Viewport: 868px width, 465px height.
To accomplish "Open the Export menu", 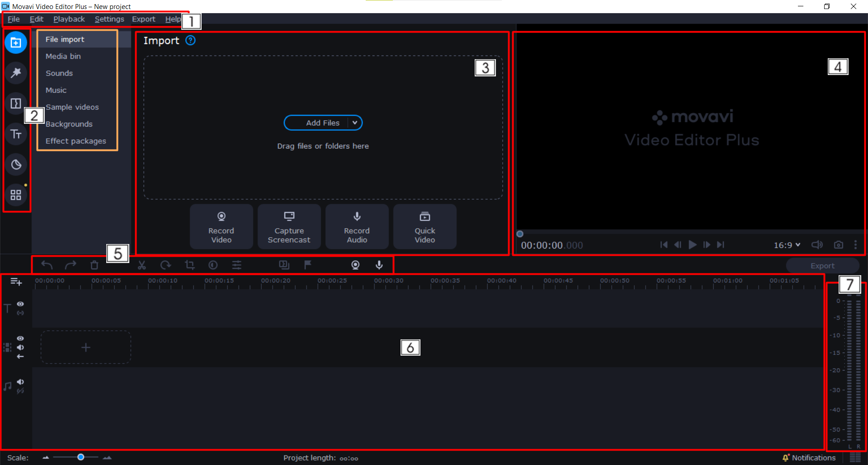I will pyautogui.click(x=144, y=19).
